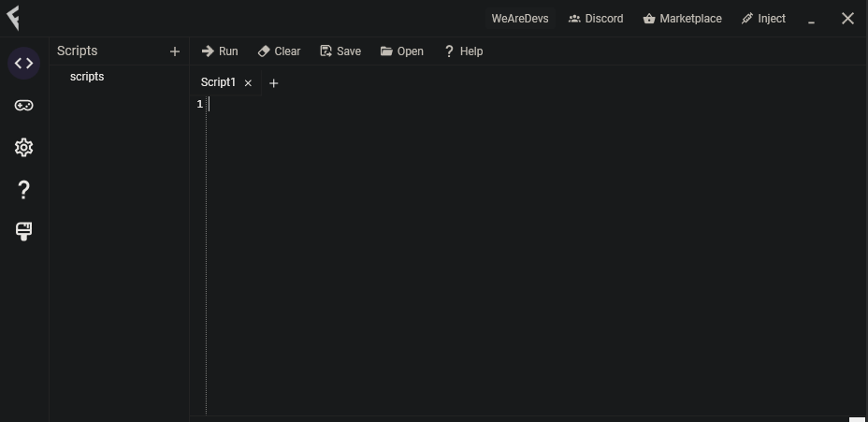The width and height of the screenshot is (868, 422).
Task: Select the scripts folder in tree
Action: (87, 77)
